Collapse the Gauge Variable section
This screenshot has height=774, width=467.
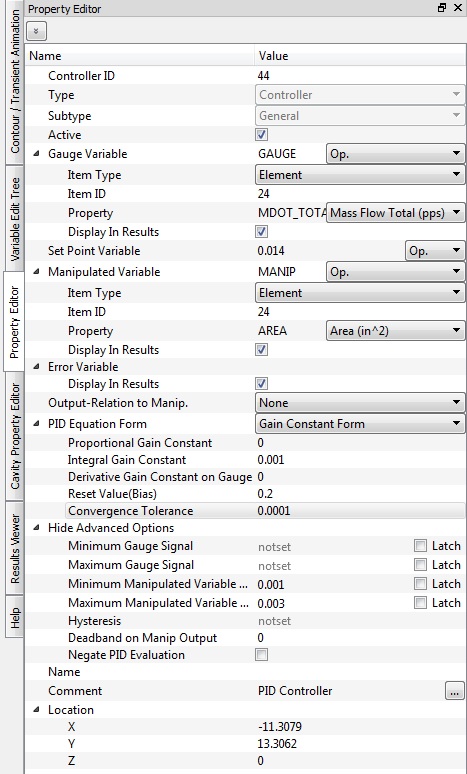tap(37, 154)
